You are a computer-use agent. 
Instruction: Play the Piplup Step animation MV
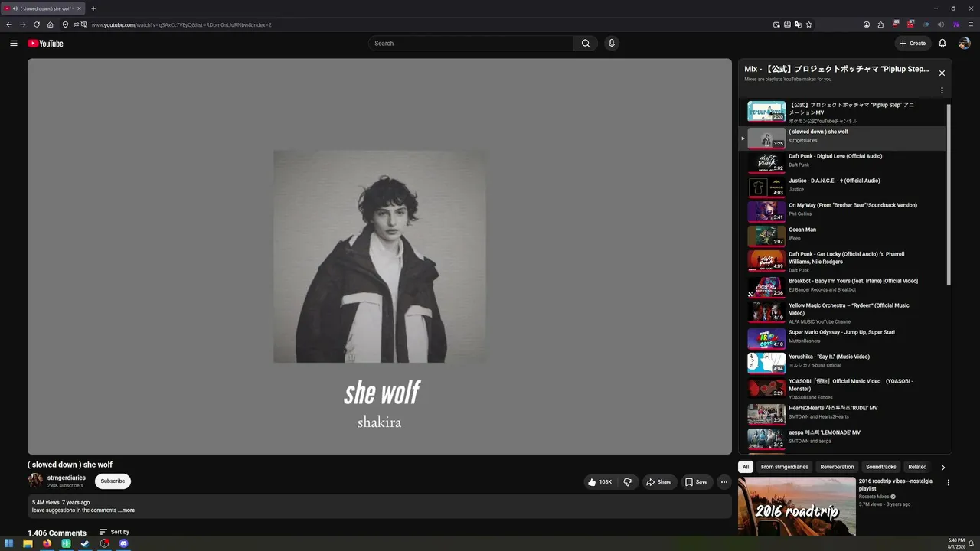pos(842,112)
